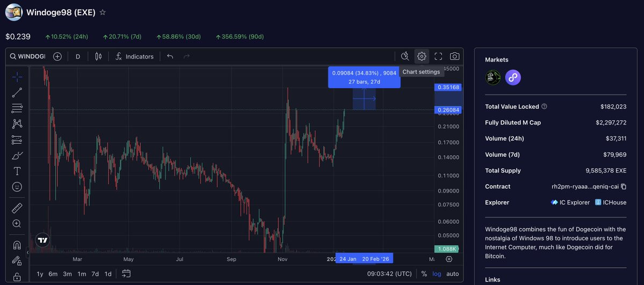Set chart range to 3m

tap(67, 274)
